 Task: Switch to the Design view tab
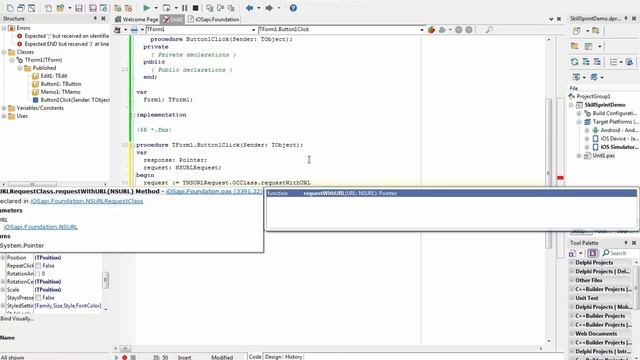tap(273, 357)
